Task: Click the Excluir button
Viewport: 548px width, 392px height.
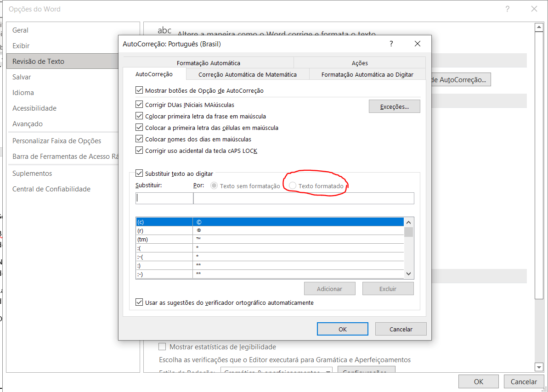Action: coord(388,289)
